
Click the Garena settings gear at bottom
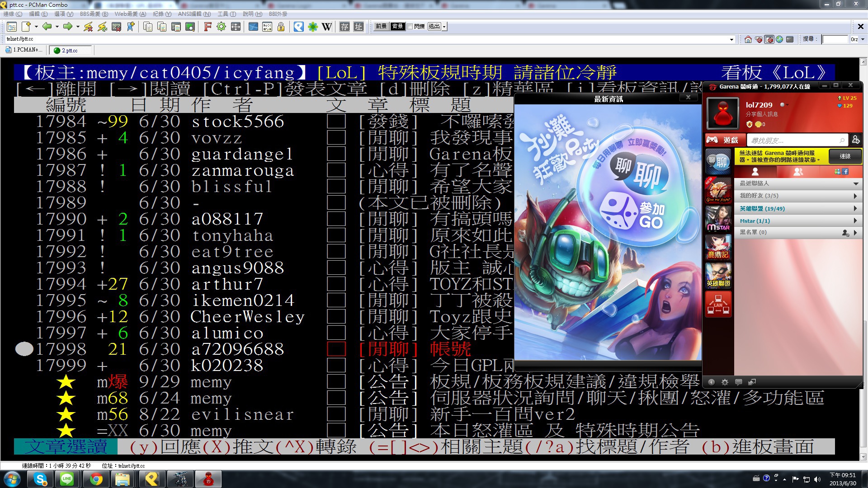click(x=725, y=382)
